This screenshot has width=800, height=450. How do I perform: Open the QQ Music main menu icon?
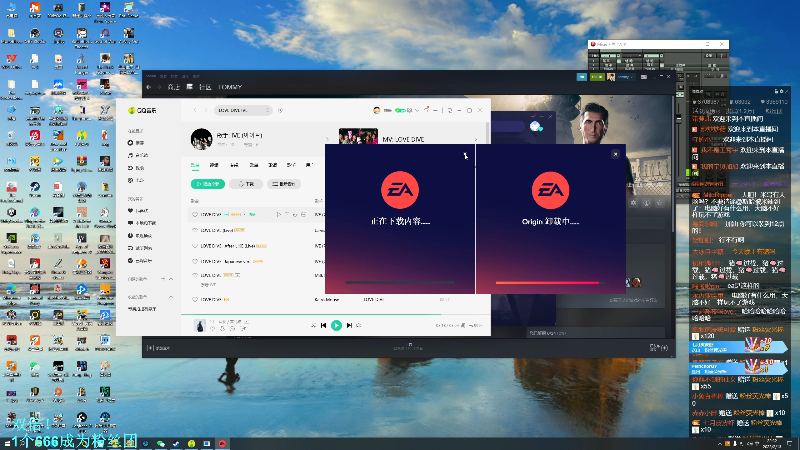pyautogui.click(x=435, y=110)
